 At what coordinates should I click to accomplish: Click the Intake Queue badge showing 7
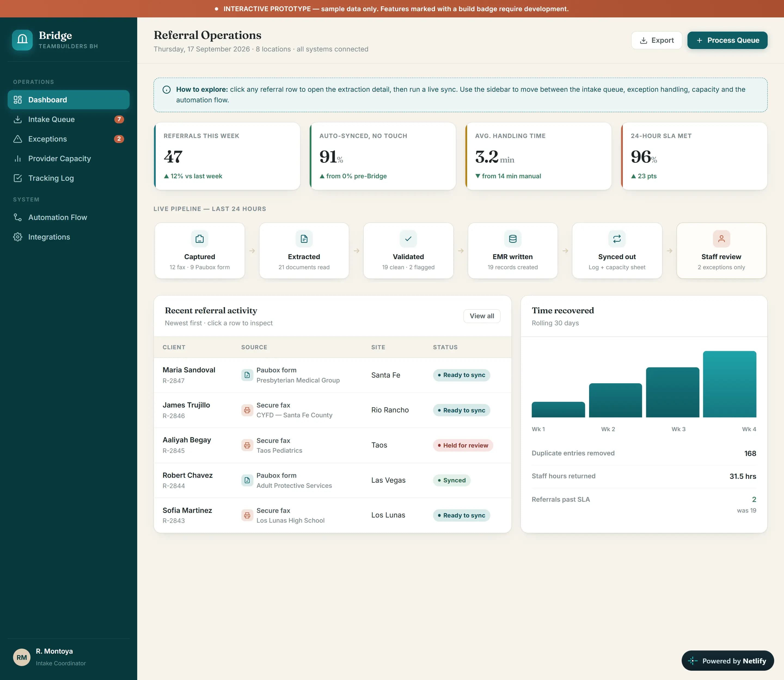click(119, 119)
